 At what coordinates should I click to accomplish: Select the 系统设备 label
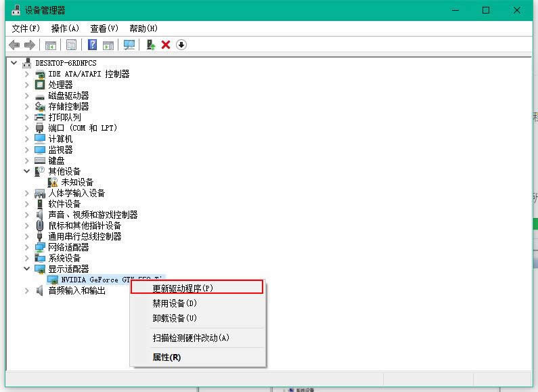click(x=64, y=258)
